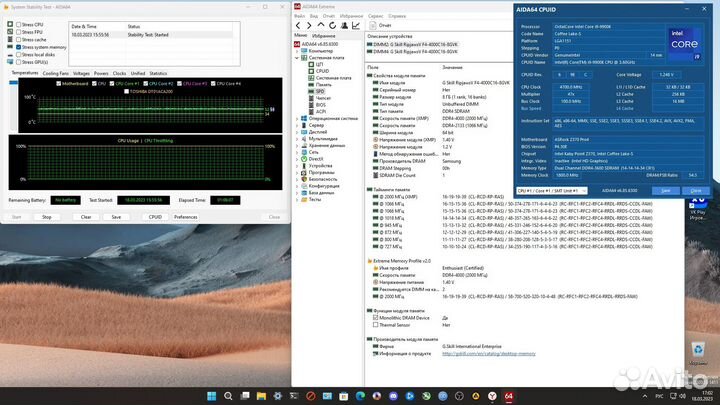Open Справка menu in AIDA64 Extreme

point(397,16)
